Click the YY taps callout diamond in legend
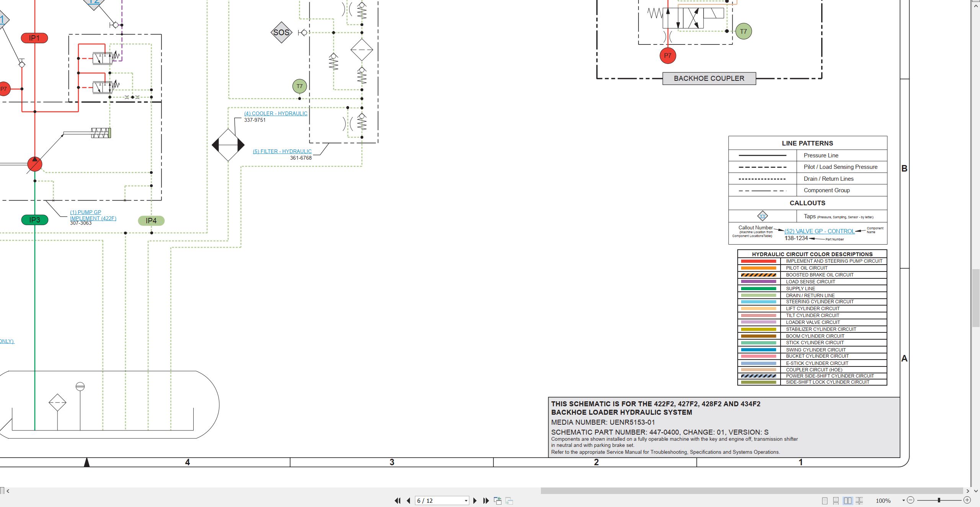Viewport: 980px width, 507px height. click(x=762, y=216)
